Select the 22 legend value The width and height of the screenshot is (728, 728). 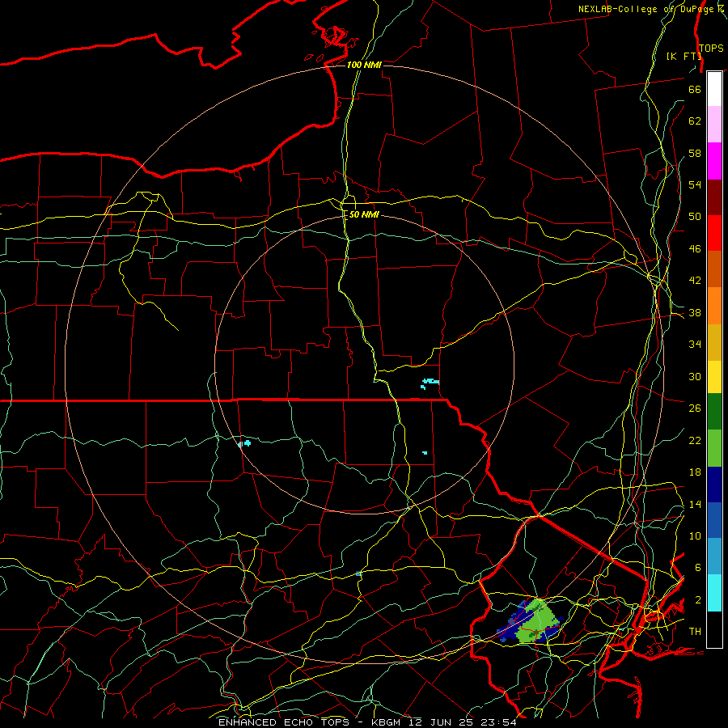(x=695, y=440)
